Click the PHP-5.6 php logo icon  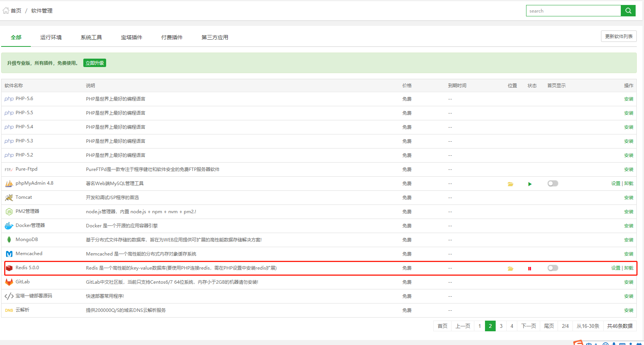pos(9,99)
